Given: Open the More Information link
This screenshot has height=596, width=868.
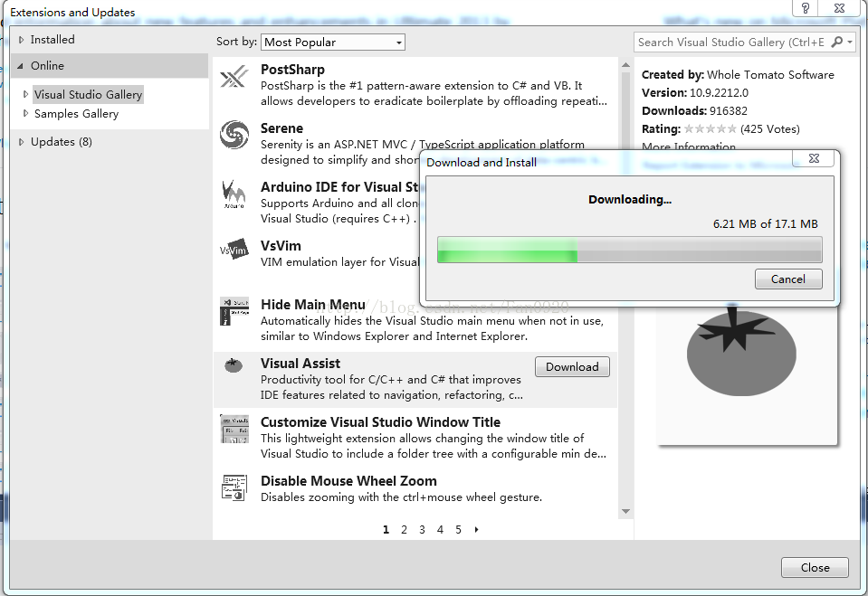Looking at the screenshot, I should (x=689, y=147).
